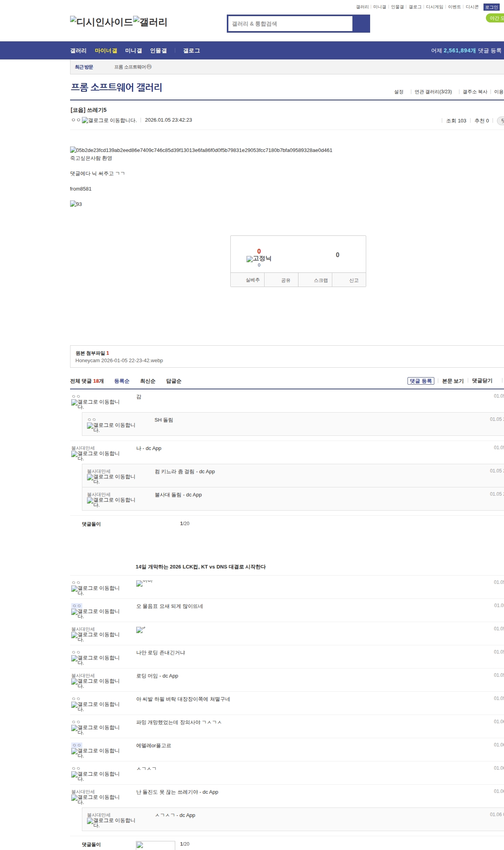Expand the 최근방문 recent visits list
504x850 pixels.
click(x=84, y=67)
